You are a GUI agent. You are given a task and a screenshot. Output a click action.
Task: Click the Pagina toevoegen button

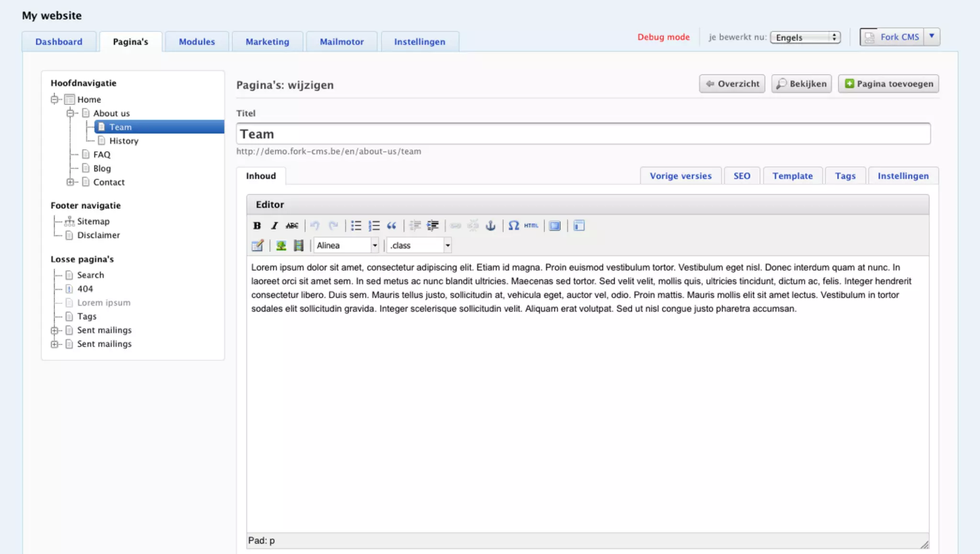coord(889,84)
